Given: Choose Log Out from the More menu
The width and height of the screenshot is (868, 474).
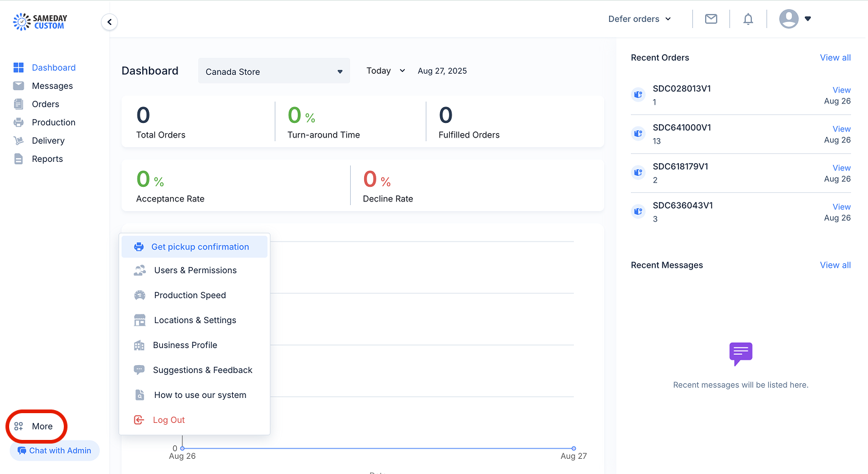Looking at the screenshot, I should (x=195, y=420).
